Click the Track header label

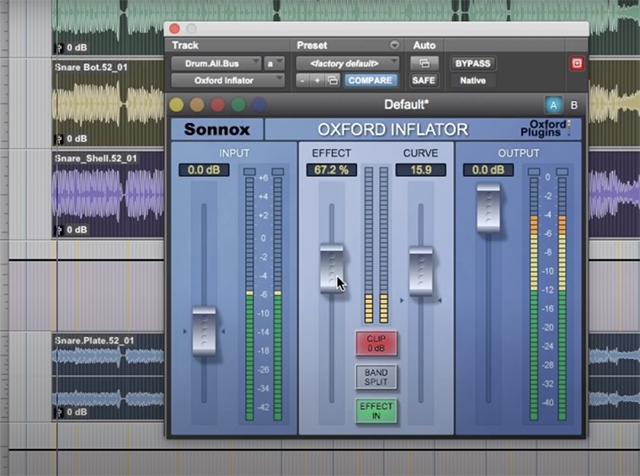(x=185, y=45)
